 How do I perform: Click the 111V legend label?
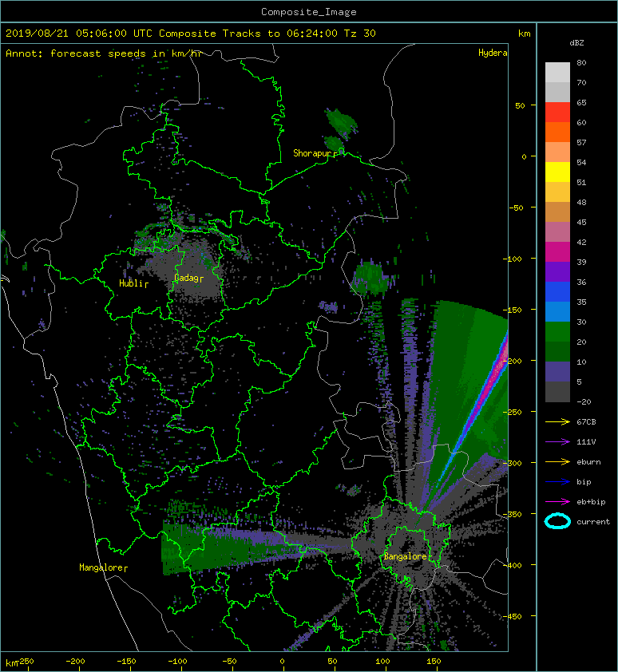586,442
